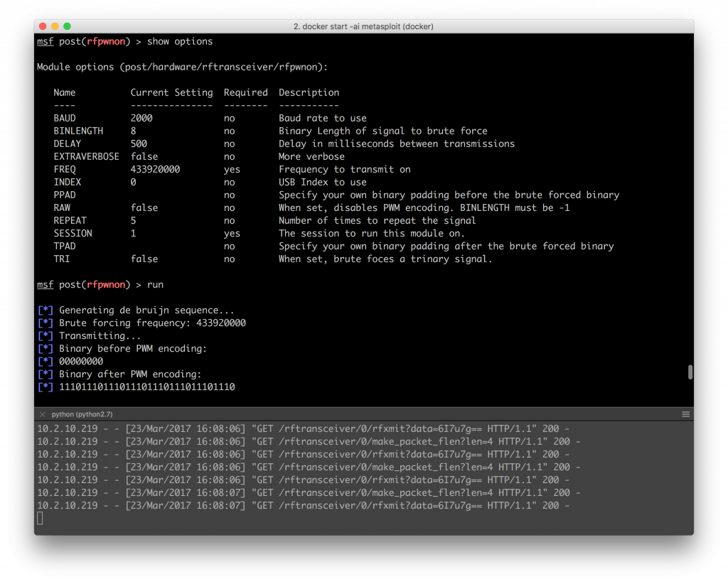Click the window title 'docker start -ai metasploit'

(363, 26)
